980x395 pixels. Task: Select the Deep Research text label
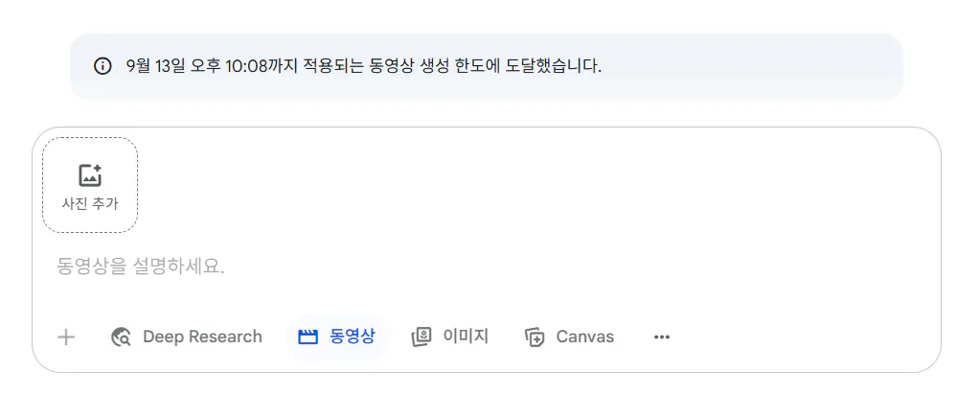[x=202, y=337]
